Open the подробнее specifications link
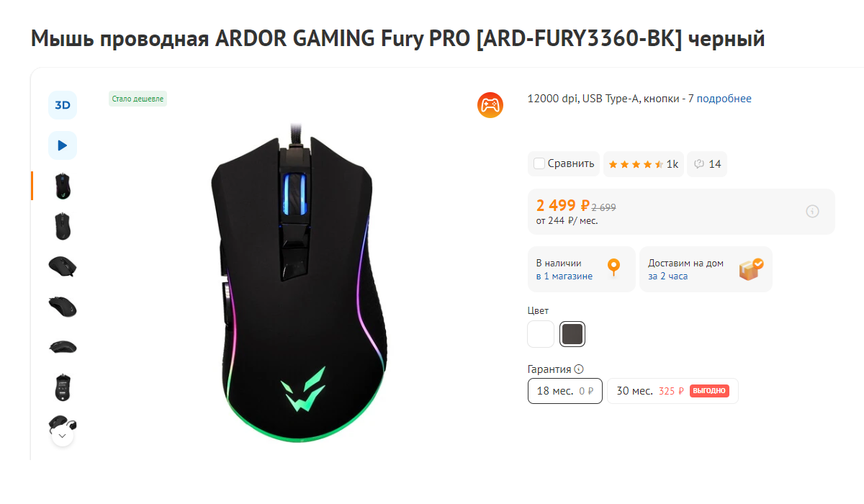This screenshot has height=504, width=864. (724, 99)
